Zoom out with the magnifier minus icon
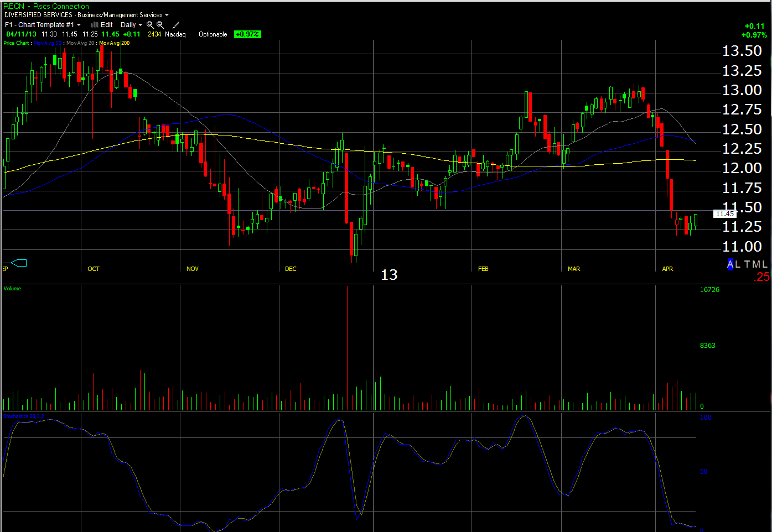The height and width of the screenshot is (532, 772). pos(160,25)
